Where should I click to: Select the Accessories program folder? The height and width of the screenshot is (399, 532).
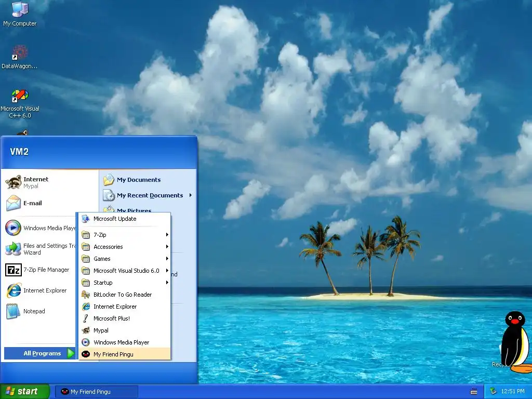point(125,247)
